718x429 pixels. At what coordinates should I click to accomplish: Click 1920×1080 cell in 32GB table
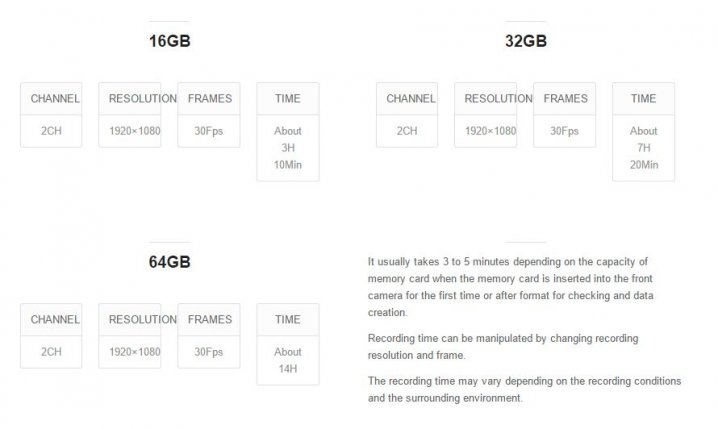tap(485, 131)
